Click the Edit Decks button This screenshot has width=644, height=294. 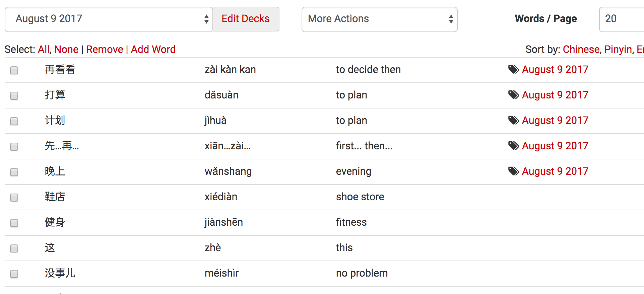point(246,19)
